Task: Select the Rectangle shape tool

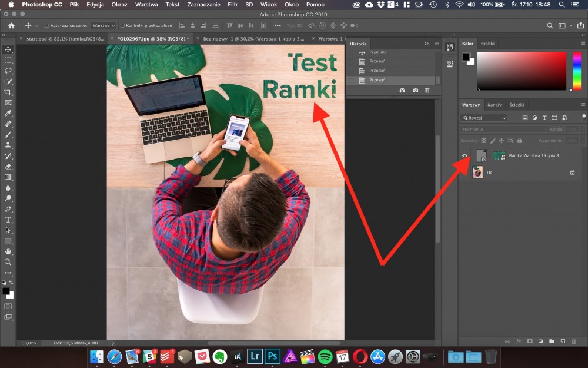Action: point(8,241)
